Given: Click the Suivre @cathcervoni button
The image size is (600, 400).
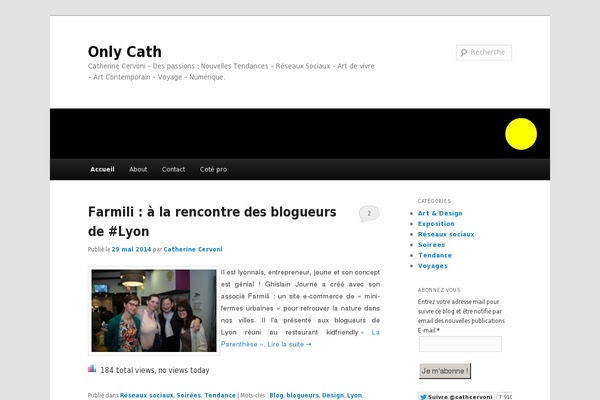Looking at the screenshot, I should [x=456, y=397].
